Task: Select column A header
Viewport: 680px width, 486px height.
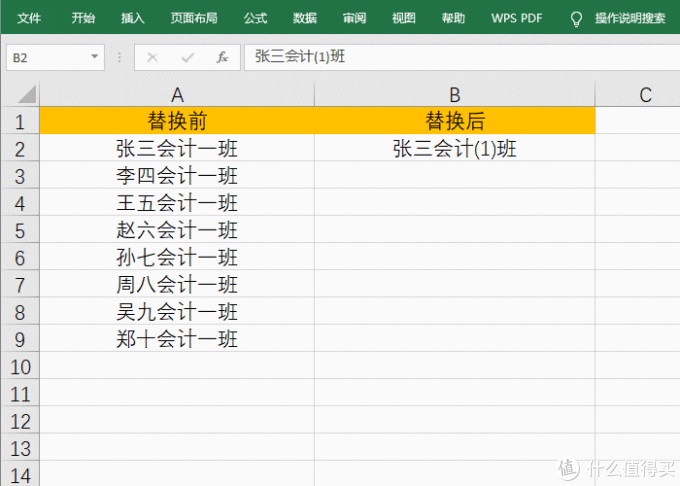Action: coord(177,95)
